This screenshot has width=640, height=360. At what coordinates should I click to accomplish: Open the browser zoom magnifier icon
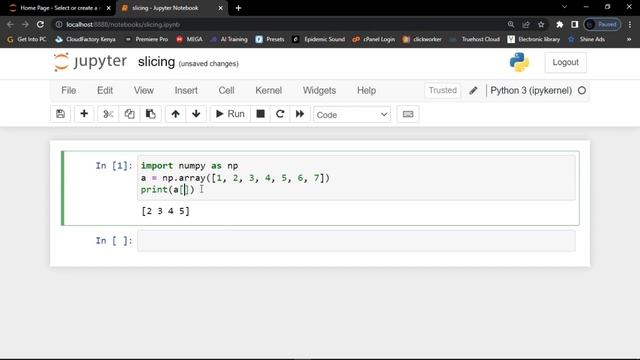[511, 24]
